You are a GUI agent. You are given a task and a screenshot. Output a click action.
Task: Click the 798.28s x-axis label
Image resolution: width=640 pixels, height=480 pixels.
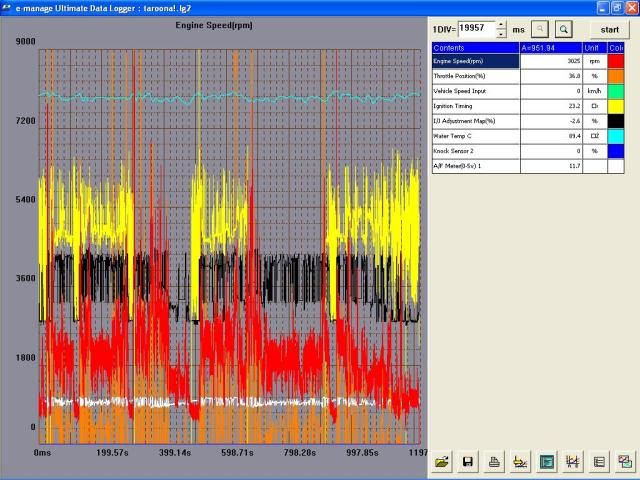coord(300,453)
